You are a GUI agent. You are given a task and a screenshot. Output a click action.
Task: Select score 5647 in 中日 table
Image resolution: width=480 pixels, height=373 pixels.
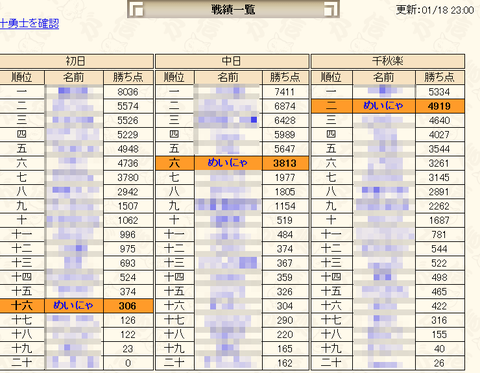285,149
